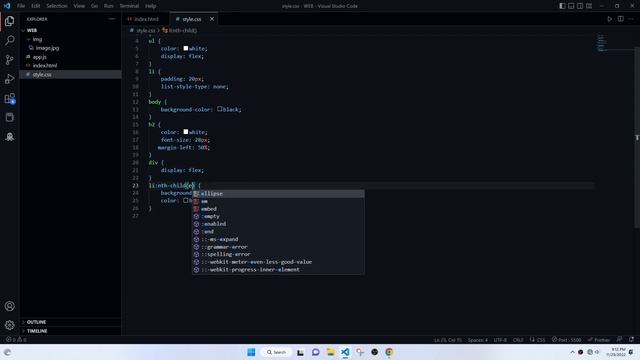
Task: Click Port : 5500 Live Server button
Action: 567,340
